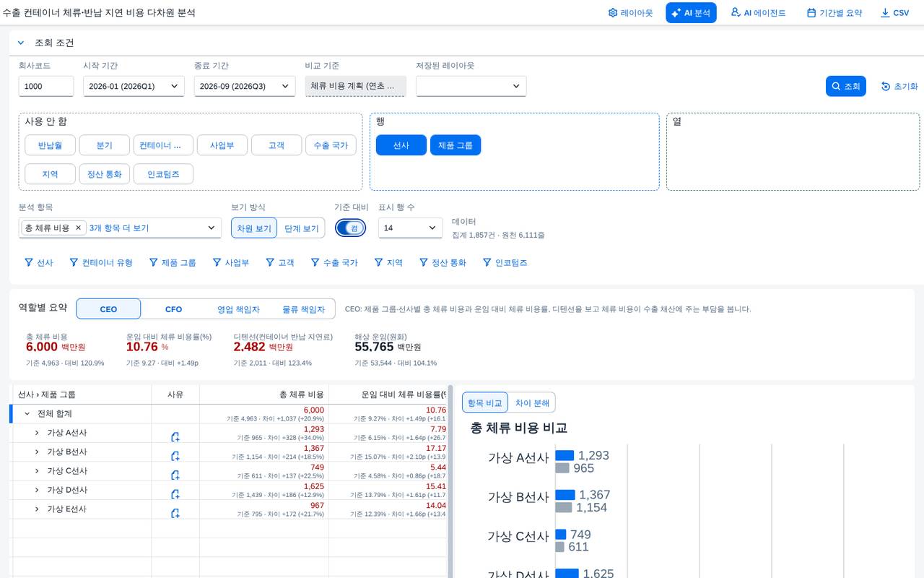Reset conditions with 초기화
Viewport: 924px width, 578px height.
tap(899, 86)
